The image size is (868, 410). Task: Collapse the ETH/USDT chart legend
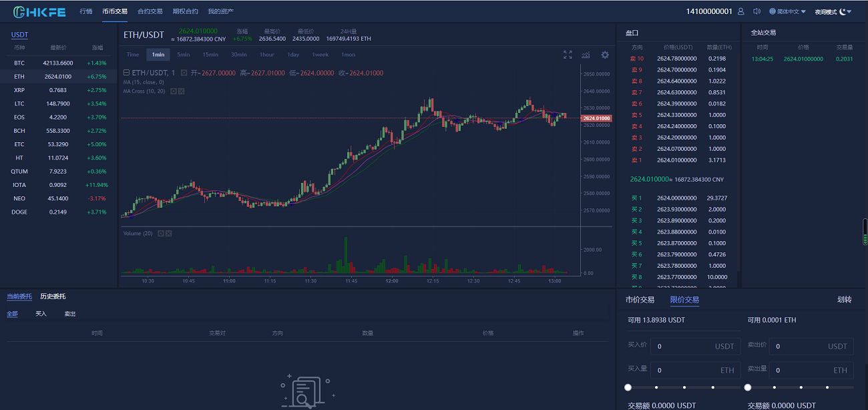click(127, 73)
